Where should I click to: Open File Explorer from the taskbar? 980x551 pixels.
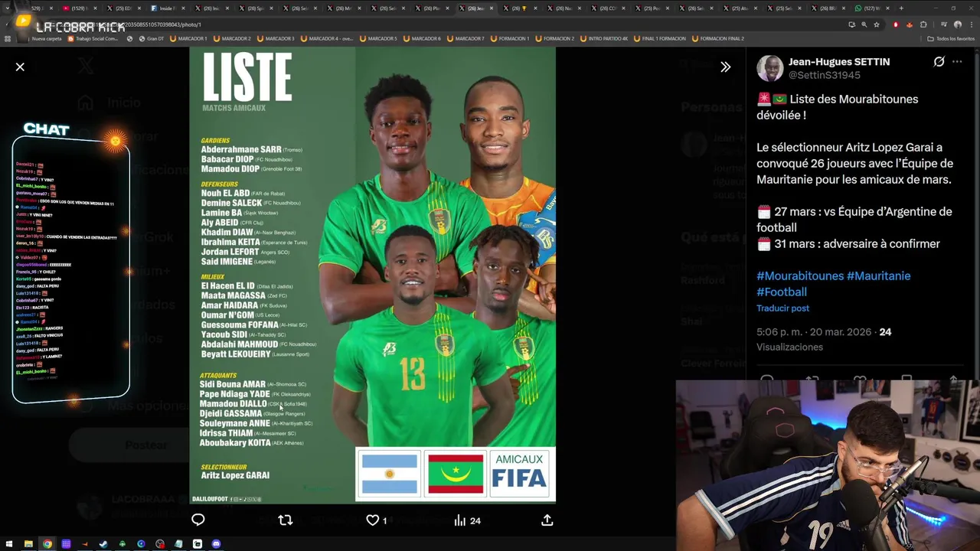pos(28,544)
